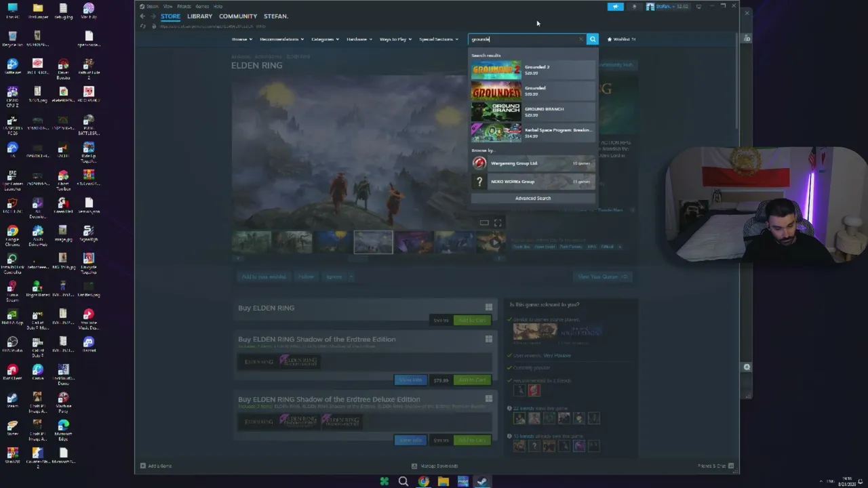
Task: Open the Wargaming Group Ltd browse result
Action: pos(533,163)
